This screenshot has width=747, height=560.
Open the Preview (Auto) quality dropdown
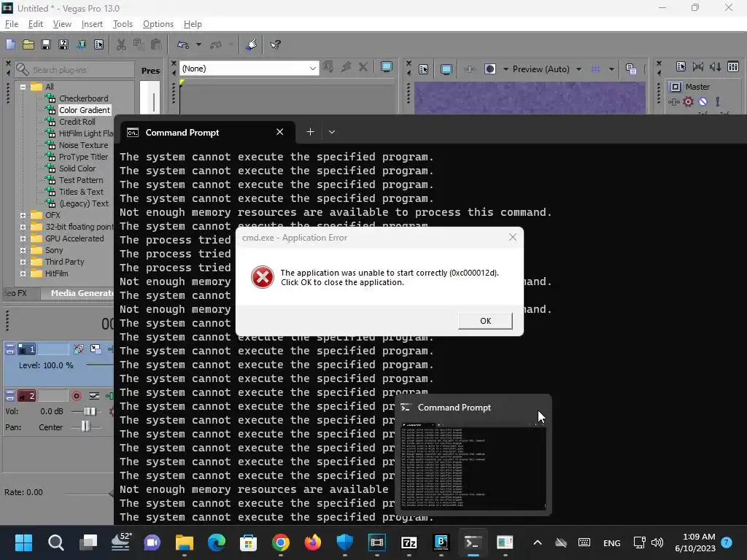coord(578,69)
